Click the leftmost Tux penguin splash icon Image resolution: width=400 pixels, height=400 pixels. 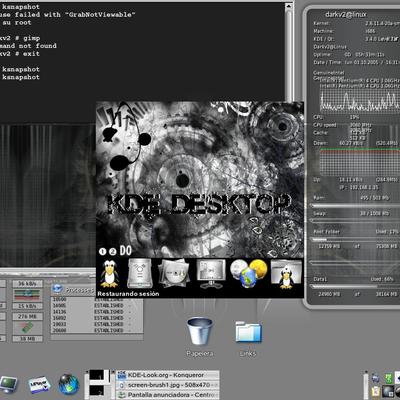109,274
